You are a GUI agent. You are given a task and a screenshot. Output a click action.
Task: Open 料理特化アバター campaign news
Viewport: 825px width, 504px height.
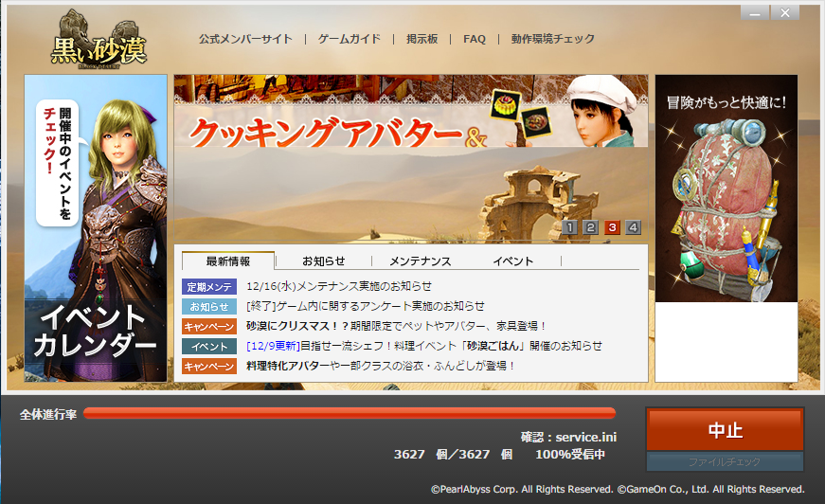tap(381, 366)
